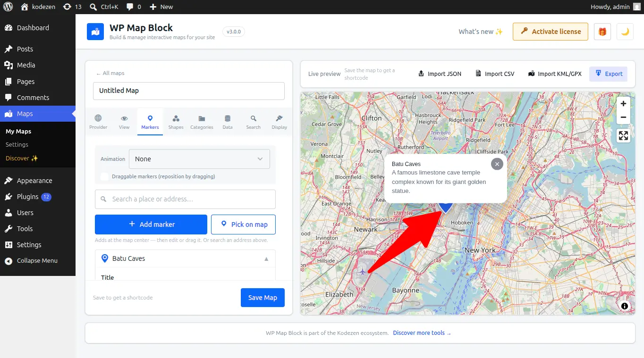Select the Maps sidebar menu item

(38, 114)
